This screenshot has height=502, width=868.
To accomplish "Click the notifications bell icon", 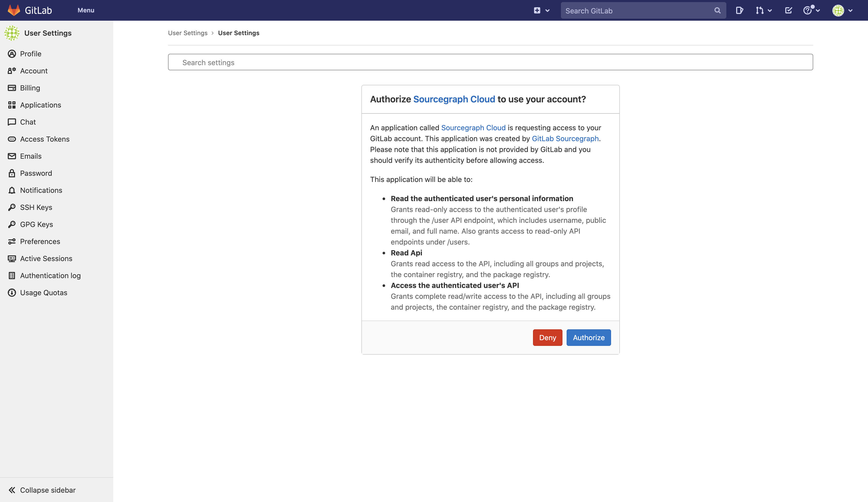I will (x=12, y=190).
